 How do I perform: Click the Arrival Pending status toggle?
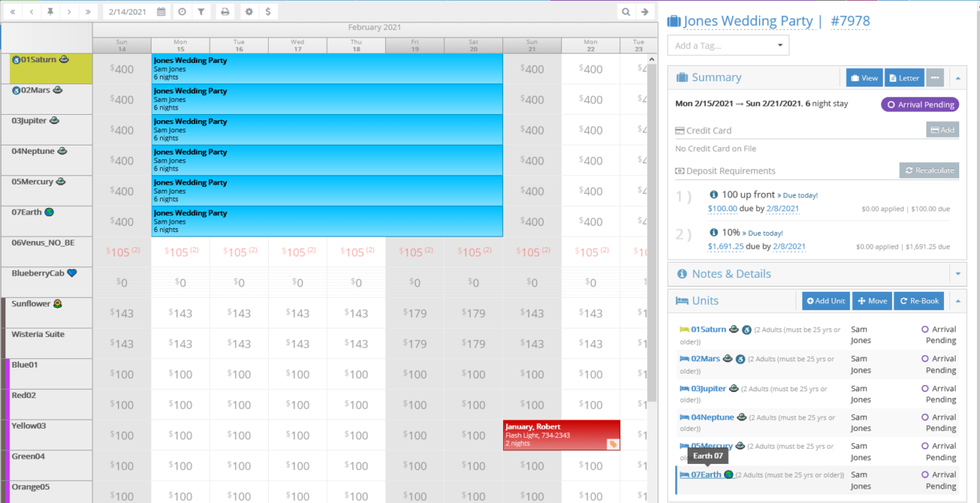[919, 104]
